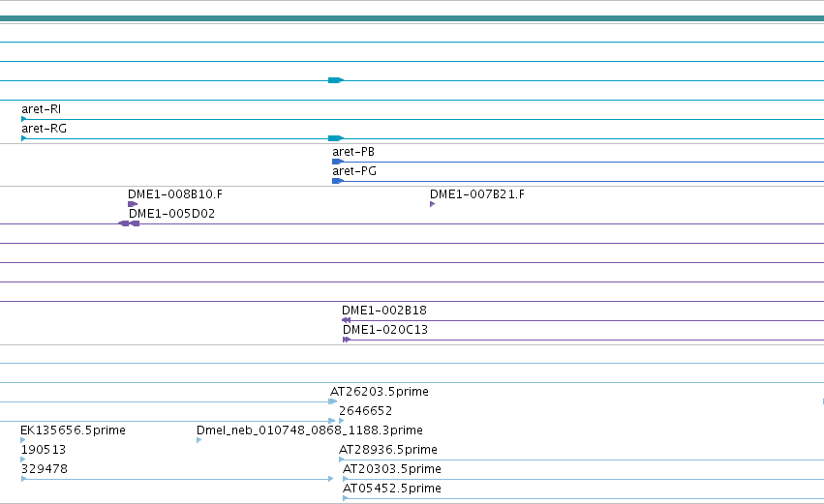
Task: Select the DME1-008B10.F feature label
Action: (x=175, y=194)
